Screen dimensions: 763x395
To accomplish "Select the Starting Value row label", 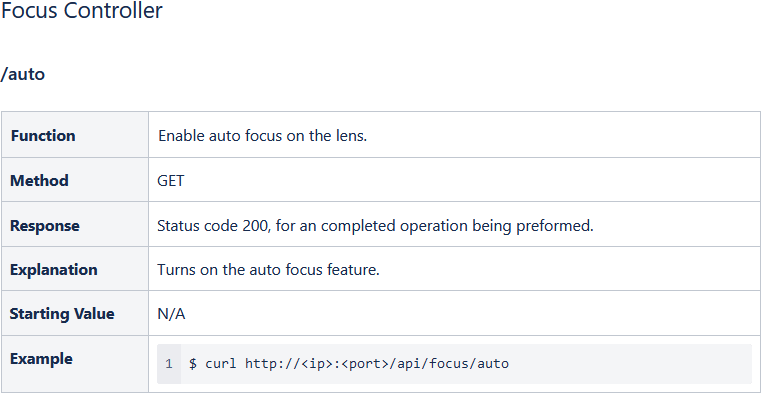I will click(62, 314).
